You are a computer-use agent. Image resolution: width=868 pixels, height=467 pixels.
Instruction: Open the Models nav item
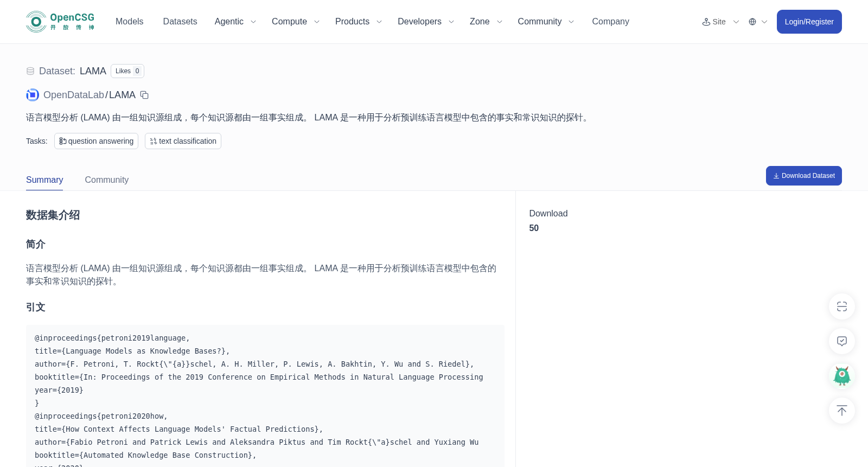[129, 22]
